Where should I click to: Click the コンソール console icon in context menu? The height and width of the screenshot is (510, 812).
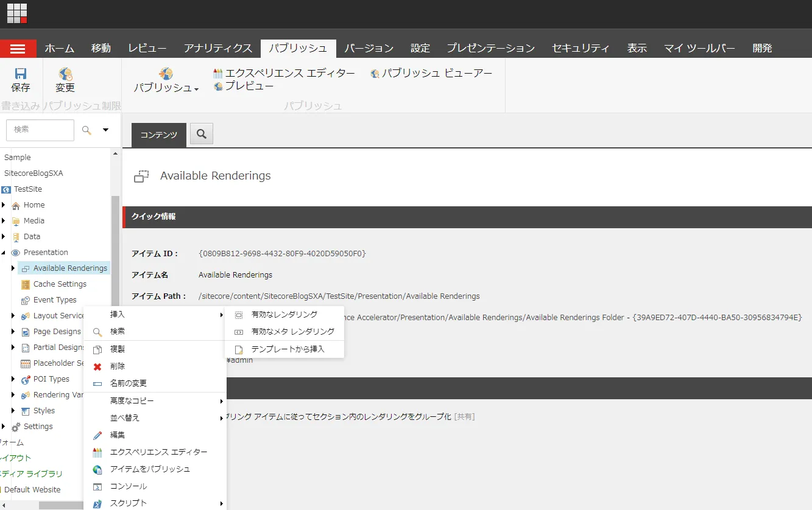(x=97, y=487)
